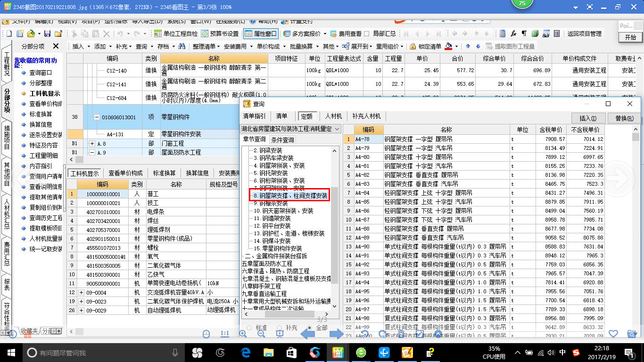Select tree item 8.钢屋架支撑、柱间支撑安装

pos(290,196)
